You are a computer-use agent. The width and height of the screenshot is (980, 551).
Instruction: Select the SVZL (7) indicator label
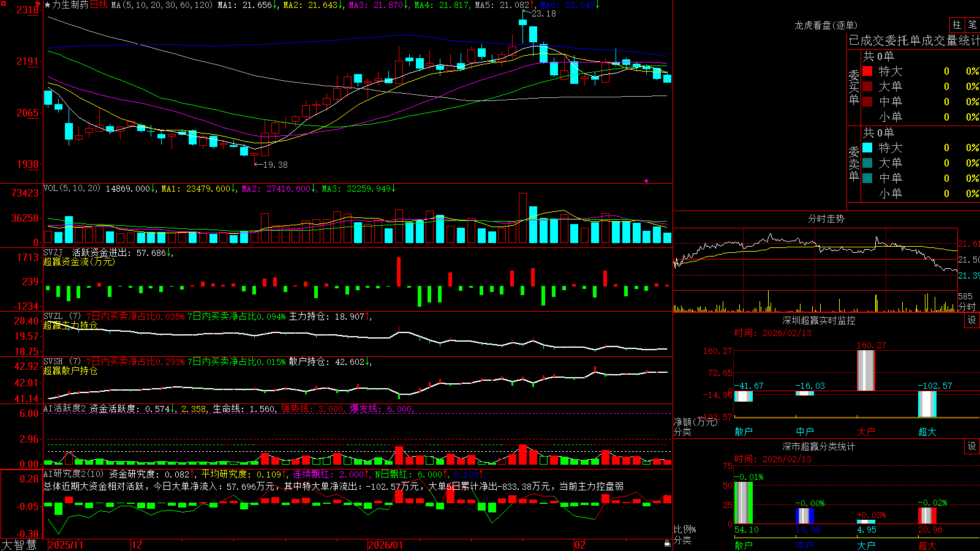[x=62, y=317]
